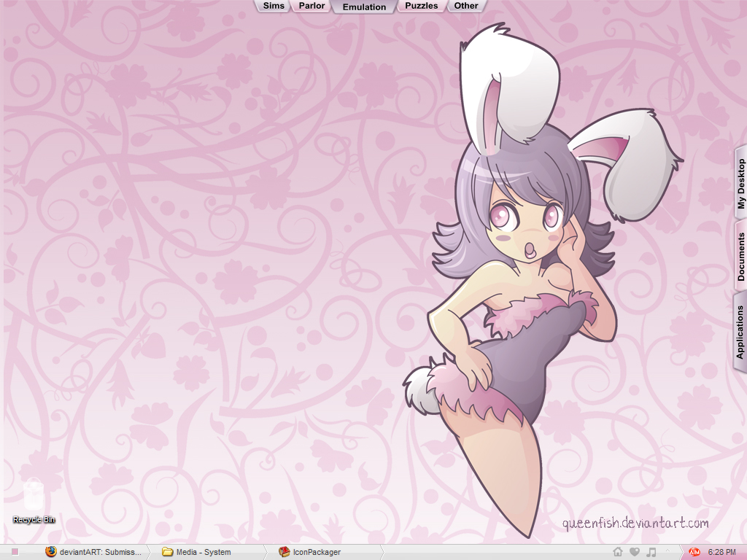Click the home icon in tray
Image resolution: width=747 pixels, height=560 pixels.
618,551
